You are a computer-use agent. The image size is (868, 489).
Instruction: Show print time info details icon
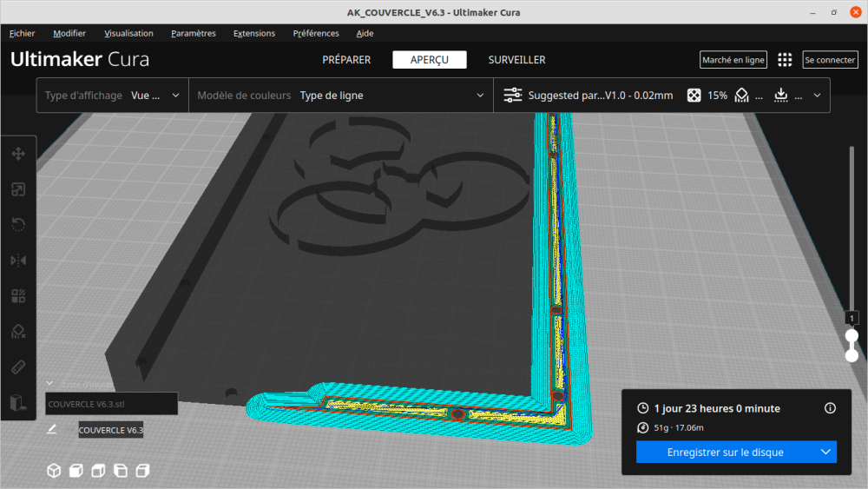(x=830, y=408)
